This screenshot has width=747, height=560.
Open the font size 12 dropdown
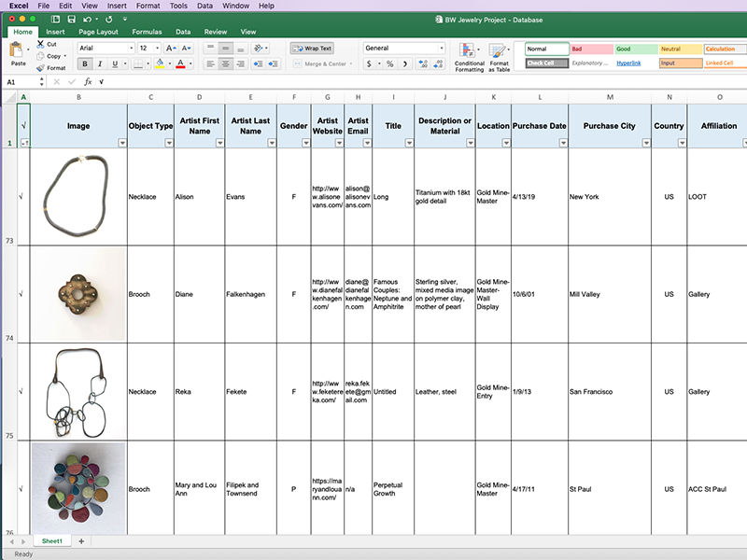click(157, 49)
